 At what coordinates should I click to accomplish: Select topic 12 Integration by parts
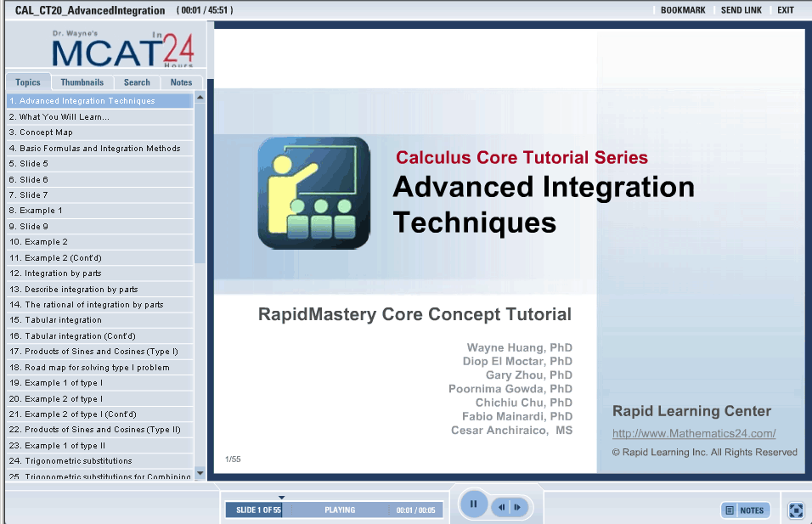[x=55, y=273]
